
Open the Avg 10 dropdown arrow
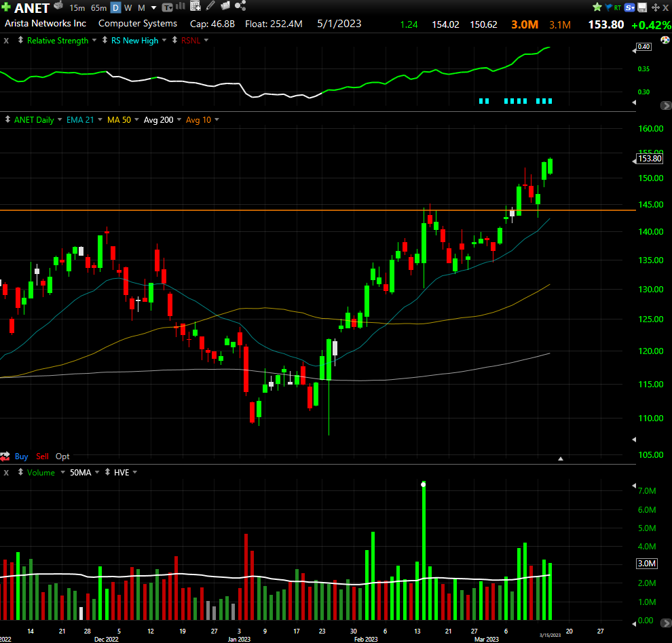[217, 119]
